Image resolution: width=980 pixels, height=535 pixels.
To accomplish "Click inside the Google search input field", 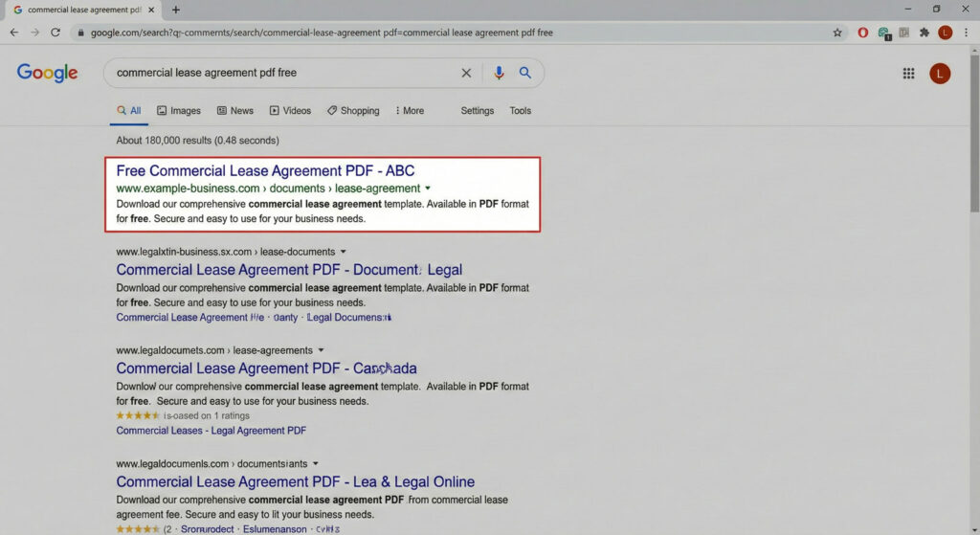I will click(x=278, y=73).
